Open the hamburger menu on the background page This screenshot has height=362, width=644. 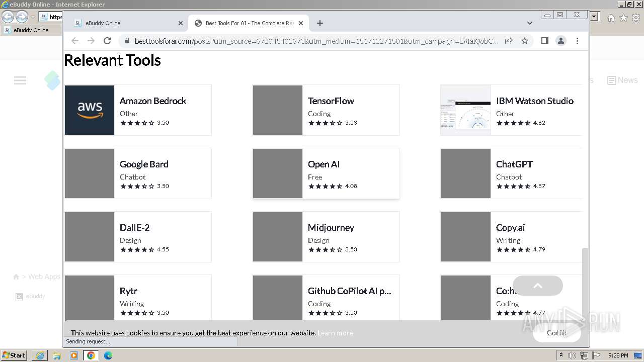click(x=20, y=80)
